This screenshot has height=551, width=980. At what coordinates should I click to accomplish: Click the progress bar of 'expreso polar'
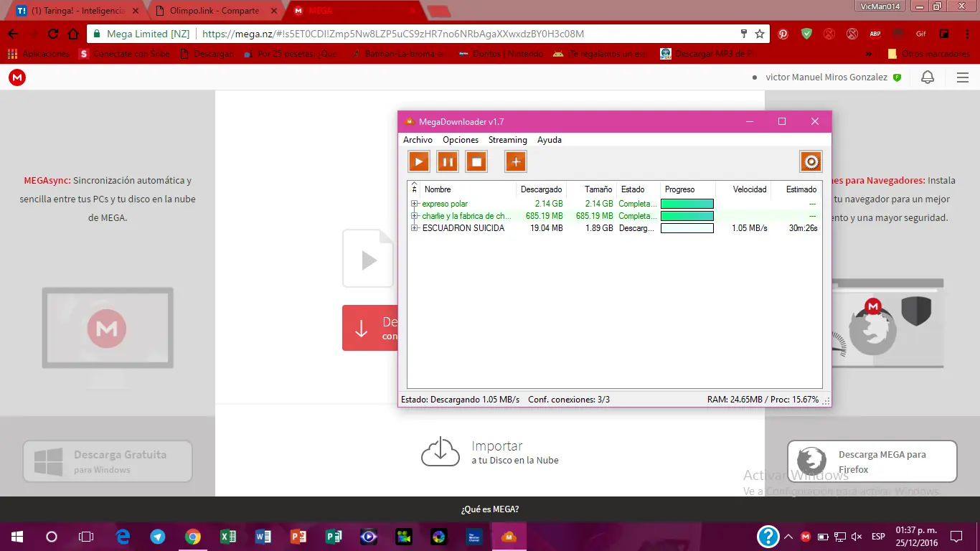pos(687,204)
